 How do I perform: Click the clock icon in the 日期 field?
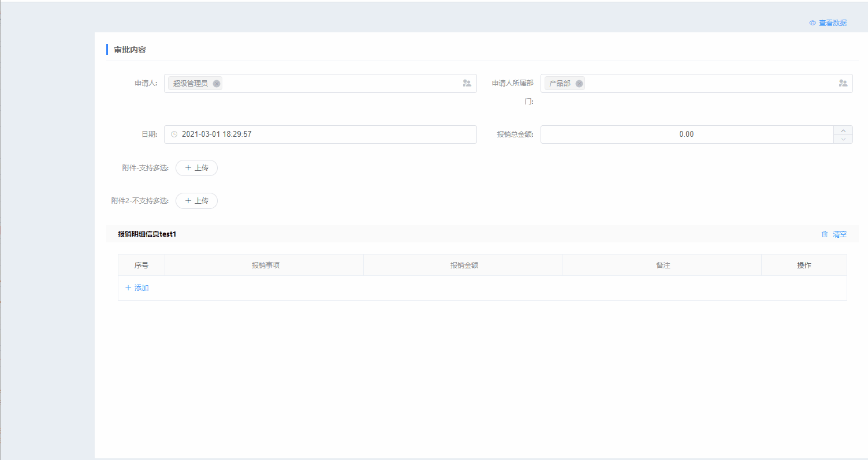click(174, 134)
